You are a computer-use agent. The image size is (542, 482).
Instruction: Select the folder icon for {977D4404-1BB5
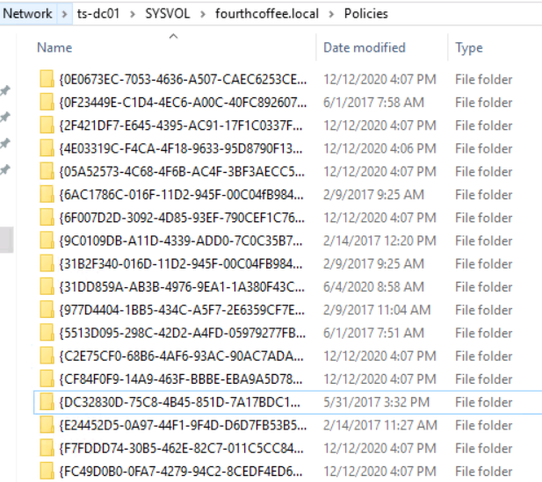(47, 309)
